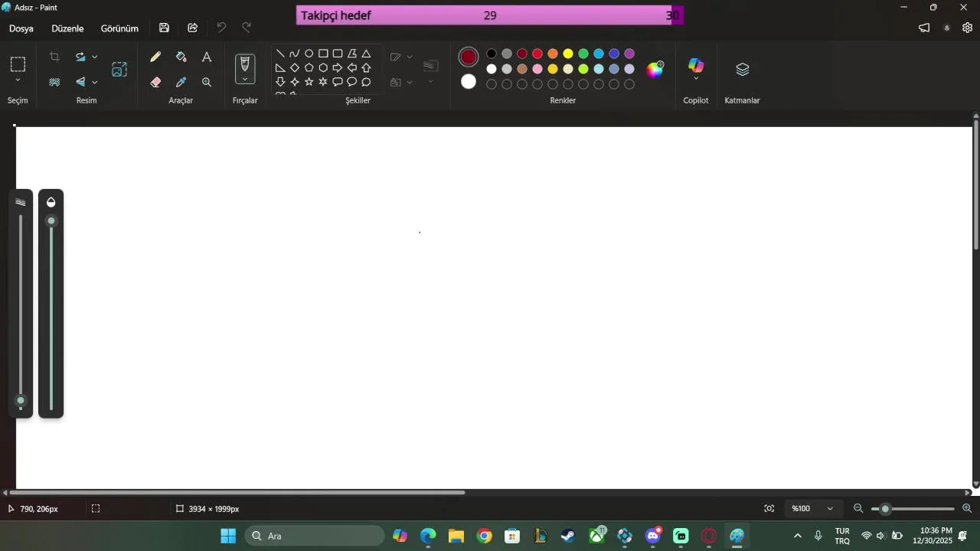Open the Settings gear in Paint

pos(967,28)
